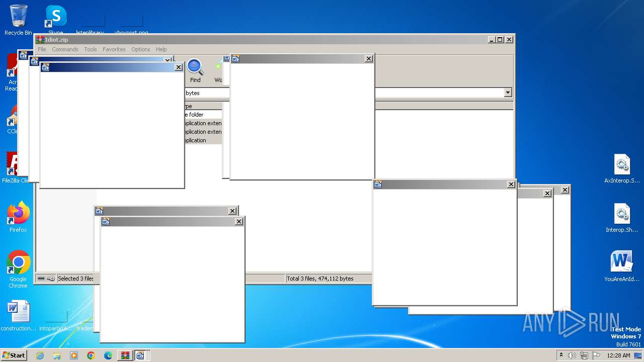This screenshot has height=362, width=644.
Task: Open the Firefox desktop shortcut
Action: (18, 217)
